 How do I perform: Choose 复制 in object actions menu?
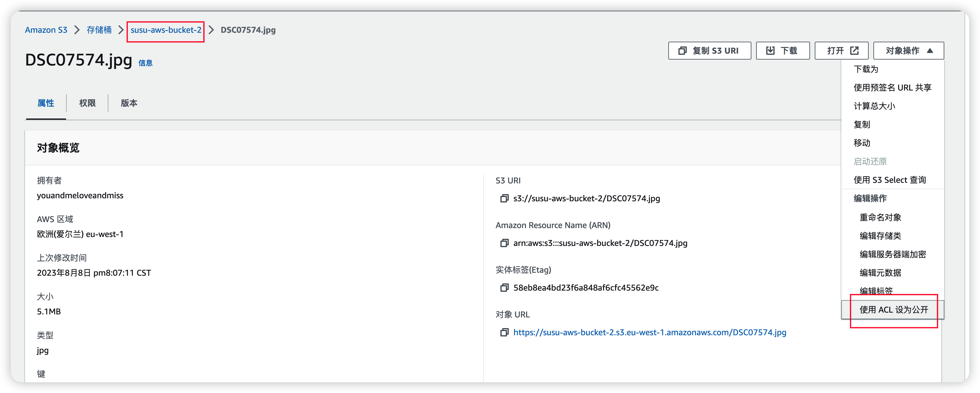coord(892,124)
